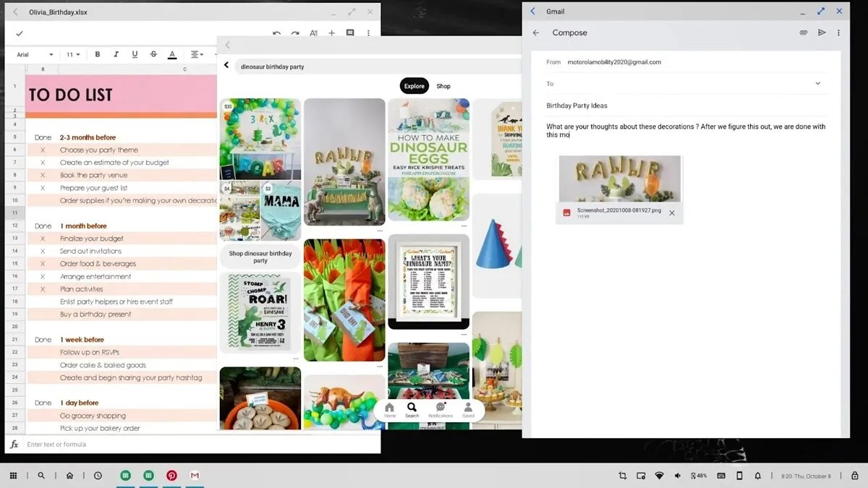Open the Arial font dropdown

33,54
